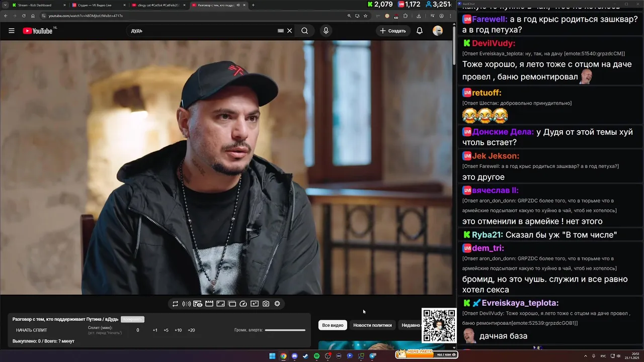Clear the search text with X icon
The width and height of the screenshot is (644, 362).
(x=289, y=31)
